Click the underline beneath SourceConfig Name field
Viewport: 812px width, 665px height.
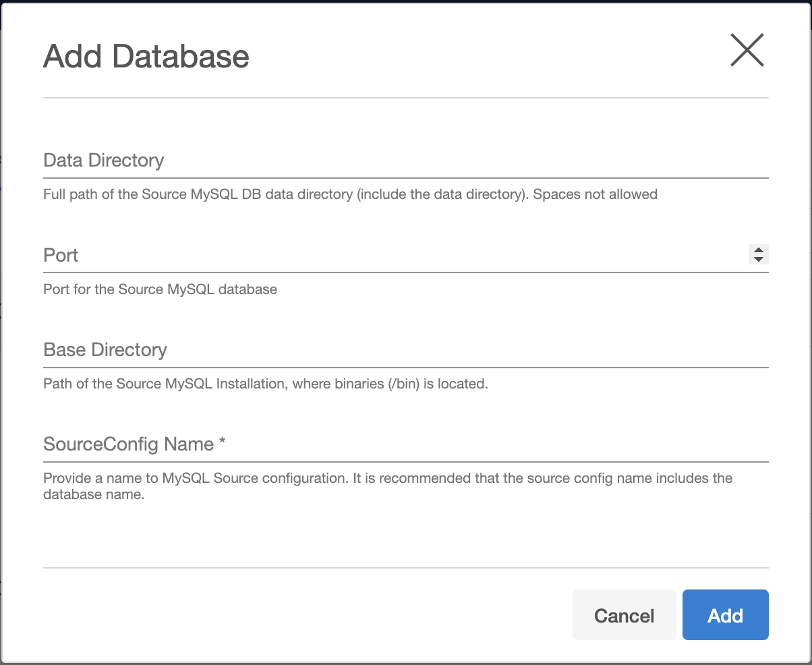(405, 462)
